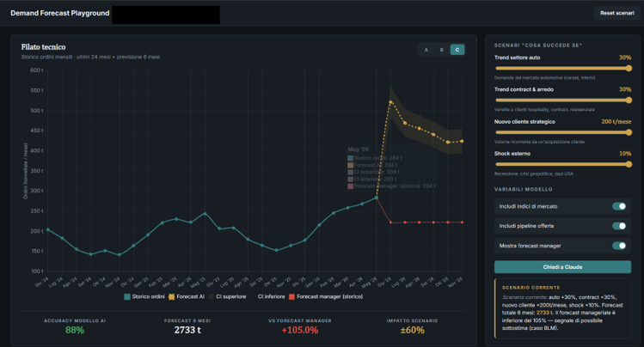The width and height of the screenshot is (644, 347).
Task: Toggle Includi pipeline offerte switch
Action: [x=619, y=226]
